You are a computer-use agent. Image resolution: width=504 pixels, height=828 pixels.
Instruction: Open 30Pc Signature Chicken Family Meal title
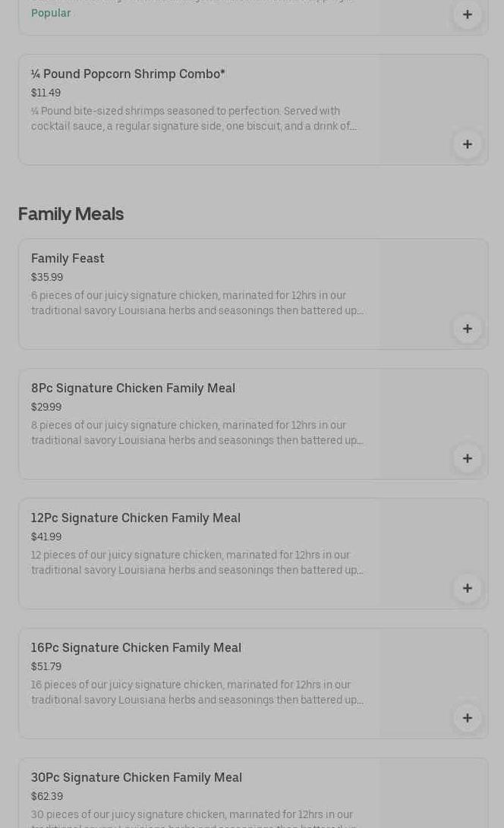tap(136, 777)
